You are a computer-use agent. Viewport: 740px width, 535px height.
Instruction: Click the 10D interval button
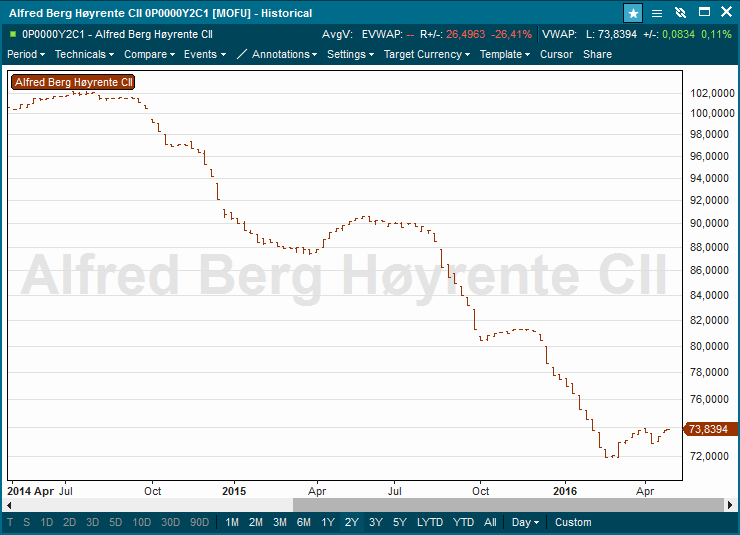click(142, 522)
